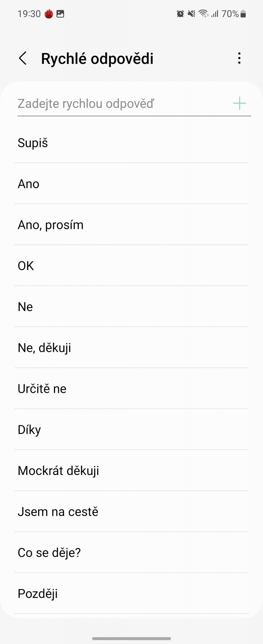Tap the bottom navigation gesture handle

tap(131, 638)
